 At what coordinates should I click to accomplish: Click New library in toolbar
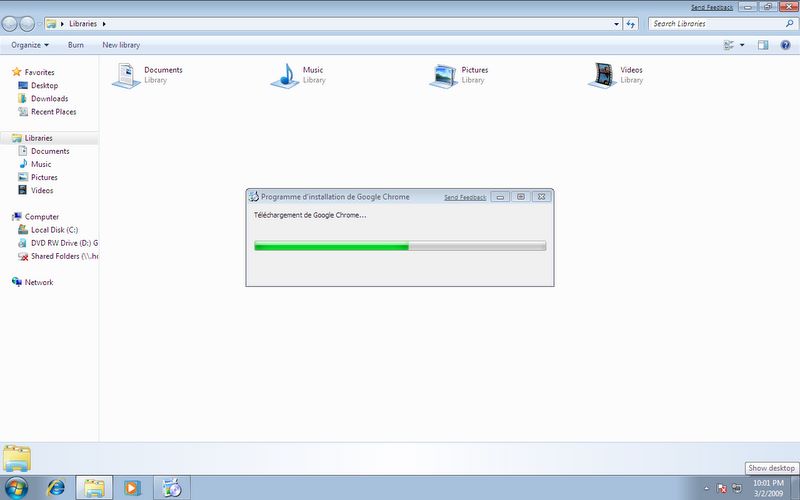tap(121, 45)
